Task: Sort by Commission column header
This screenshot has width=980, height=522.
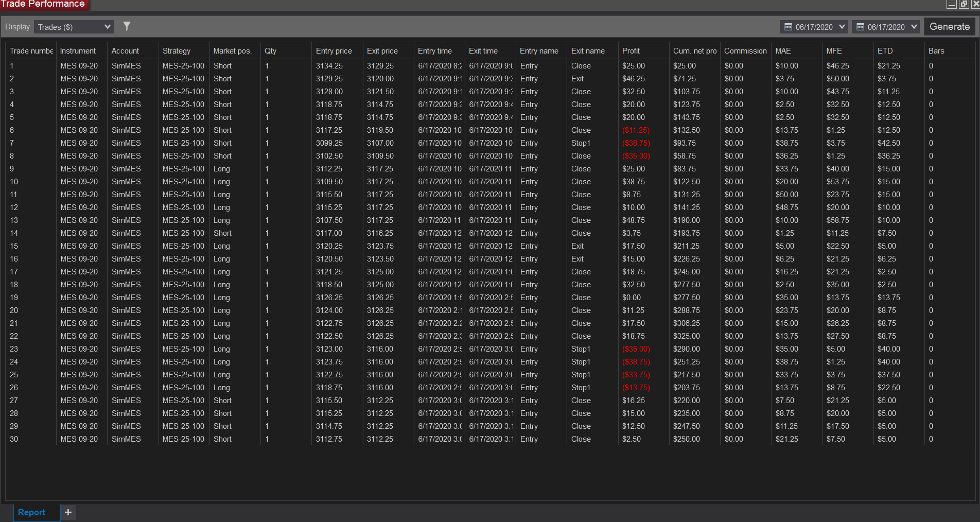Action: coord(745,51)
